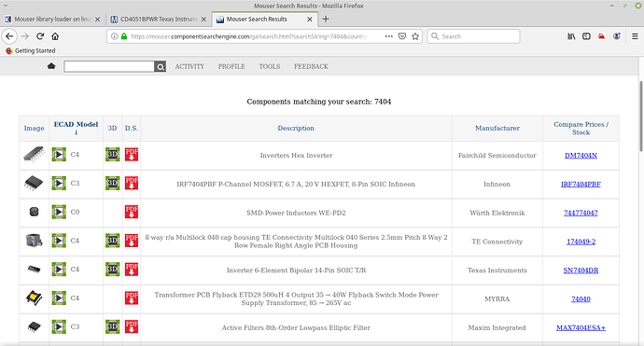Open MAX7404ESA+ price link
This screenshot has width=644, height=346.
coord(581,328)
